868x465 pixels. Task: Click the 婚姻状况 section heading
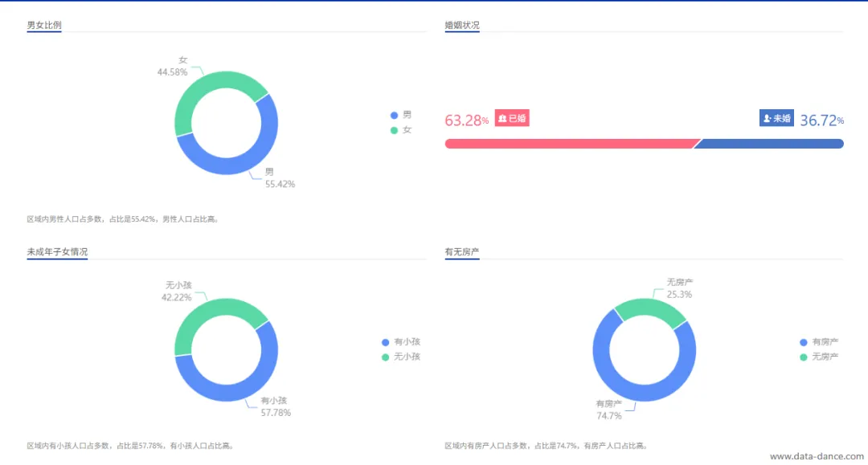(462, 26)
